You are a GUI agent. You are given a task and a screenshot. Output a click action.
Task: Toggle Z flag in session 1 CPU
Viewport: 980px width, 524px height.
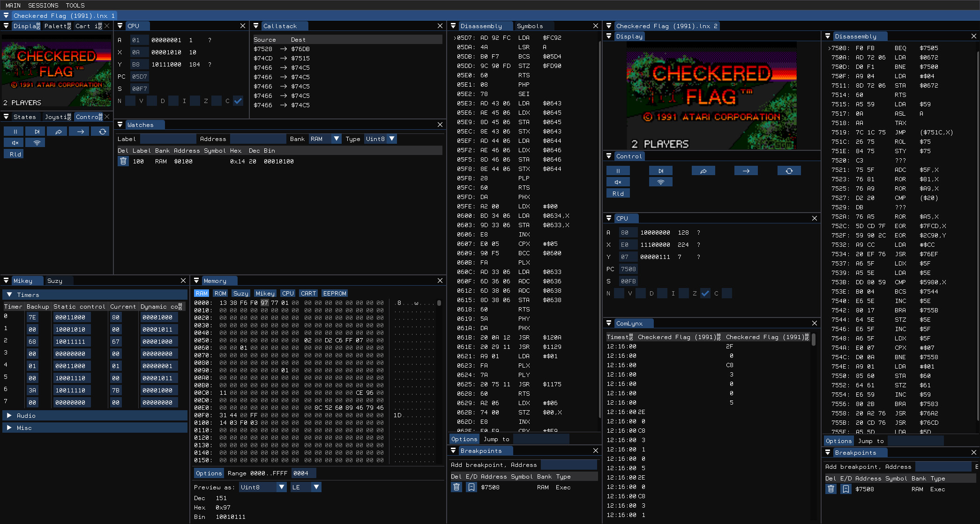(217, 101)
